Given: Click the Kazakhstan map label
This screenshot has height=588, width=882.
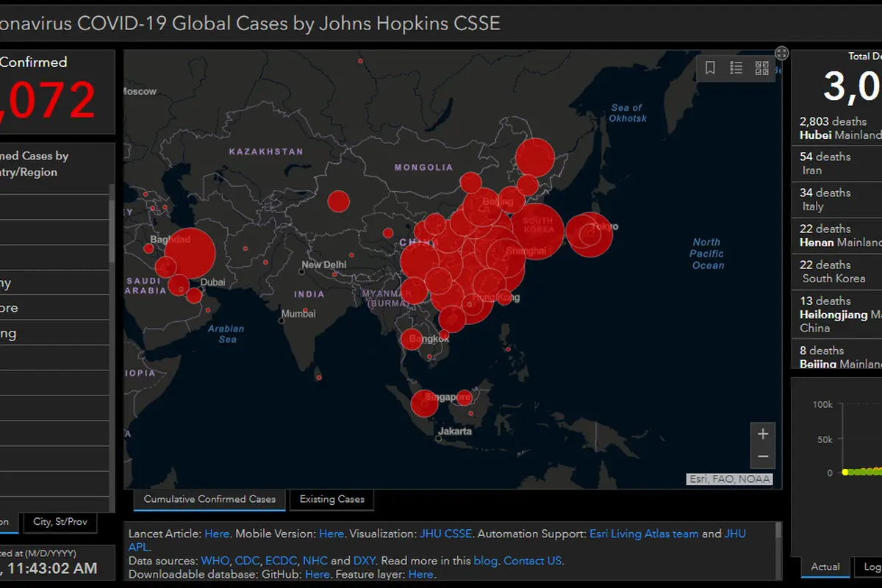Looking at the screenshot, I should [x=266, y=151].
